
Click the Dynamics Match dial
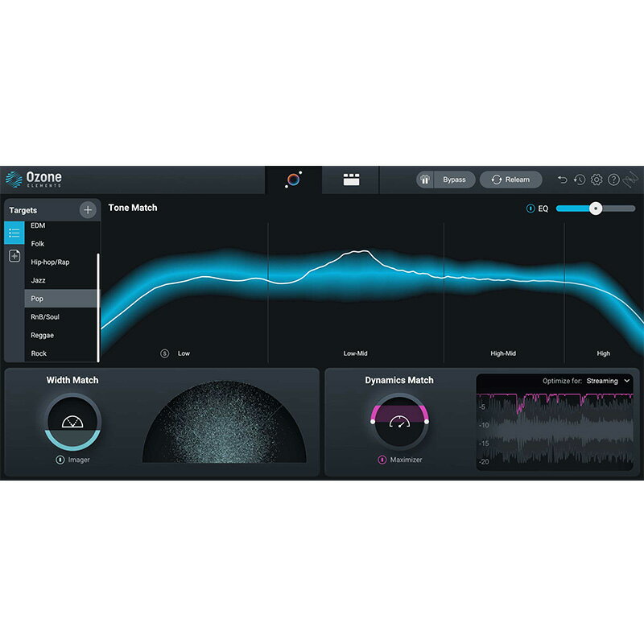(399, 422)
